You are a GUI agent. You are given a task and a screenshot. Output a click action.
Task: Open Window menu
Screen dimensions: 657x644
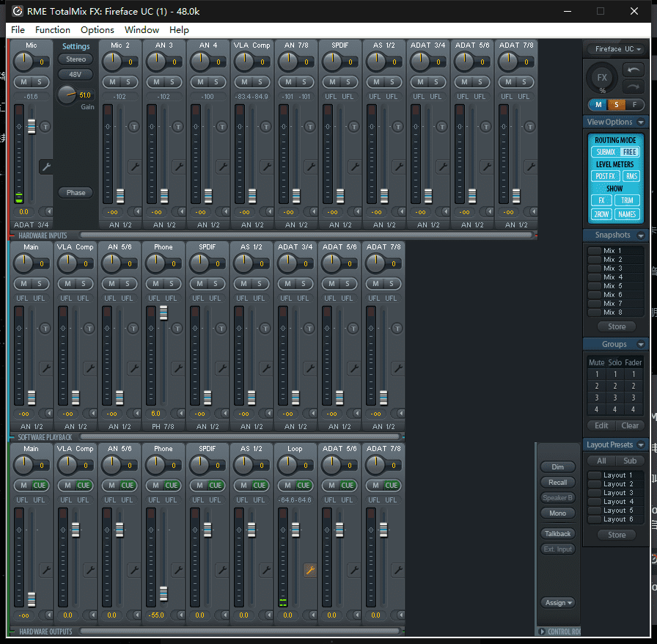coord(142,30)
